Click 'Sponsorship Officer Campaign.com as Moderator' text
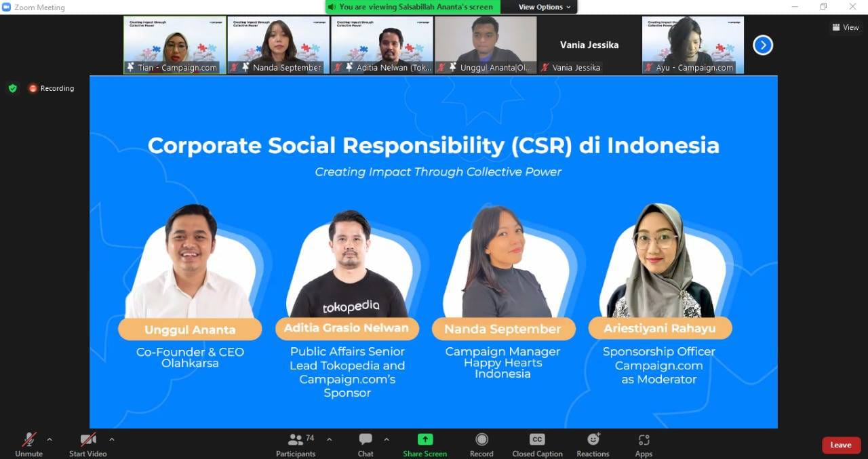Viewport: 868px width, 459px height. pos(659,365)
